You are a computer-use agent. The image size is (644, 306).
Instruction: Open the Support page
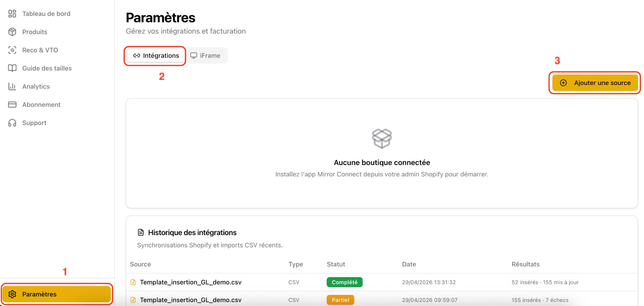[57, 123]
